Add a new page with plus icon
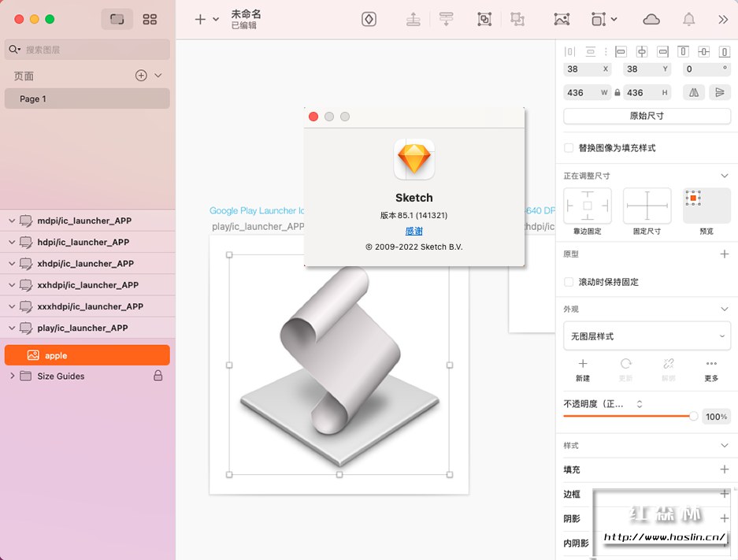738x560 pixels. (141, 76)
